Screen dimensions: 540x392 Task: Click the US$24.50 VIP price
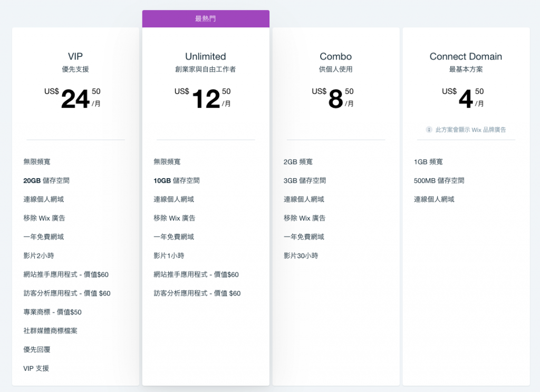tap(73, 98)
